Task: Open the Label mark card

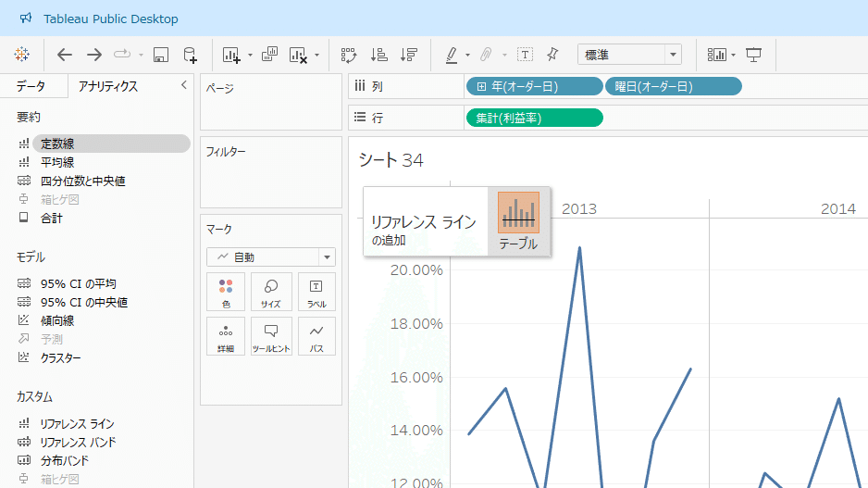Action: click(316, 293)
